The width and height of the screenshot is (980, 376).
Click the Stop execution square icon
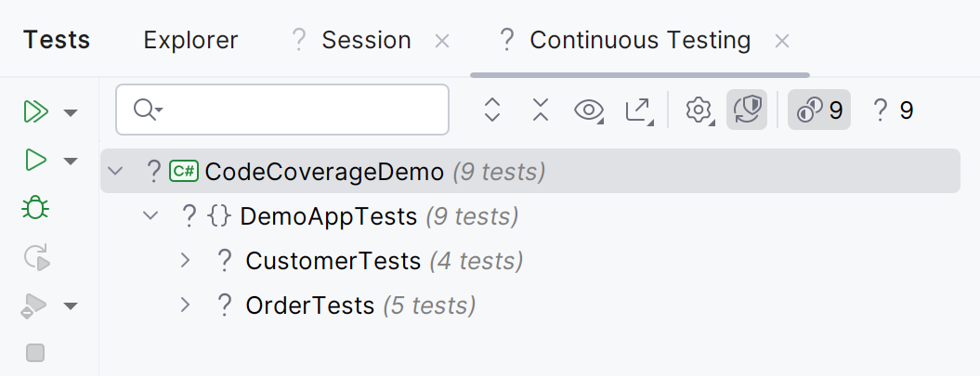(x=35, y=353)
